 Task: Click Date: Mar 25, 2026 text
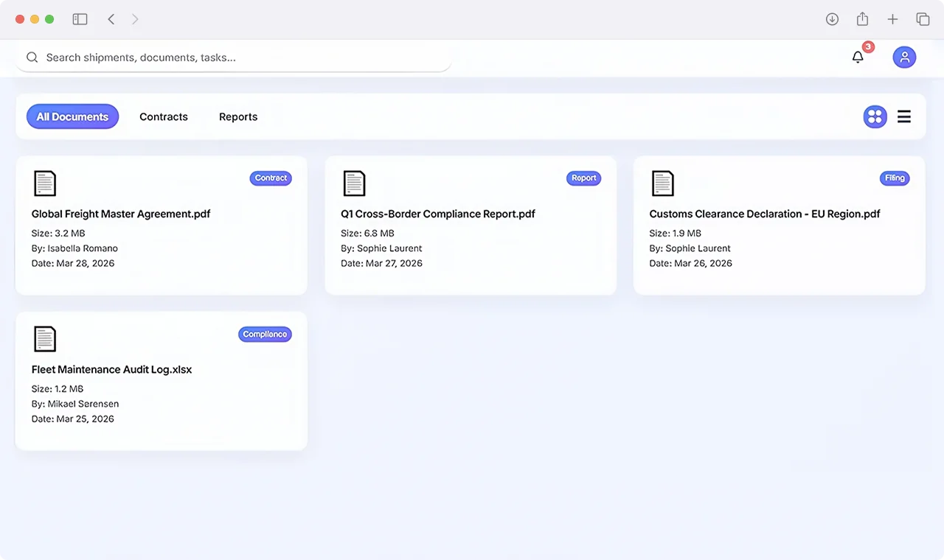[73, 419]
